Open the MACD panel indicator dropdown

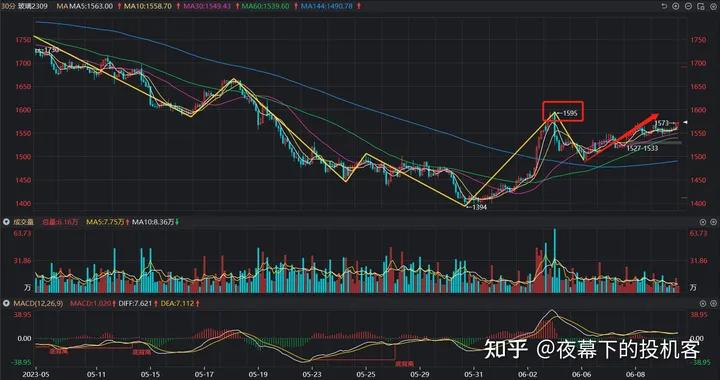[x=6, y=303]
